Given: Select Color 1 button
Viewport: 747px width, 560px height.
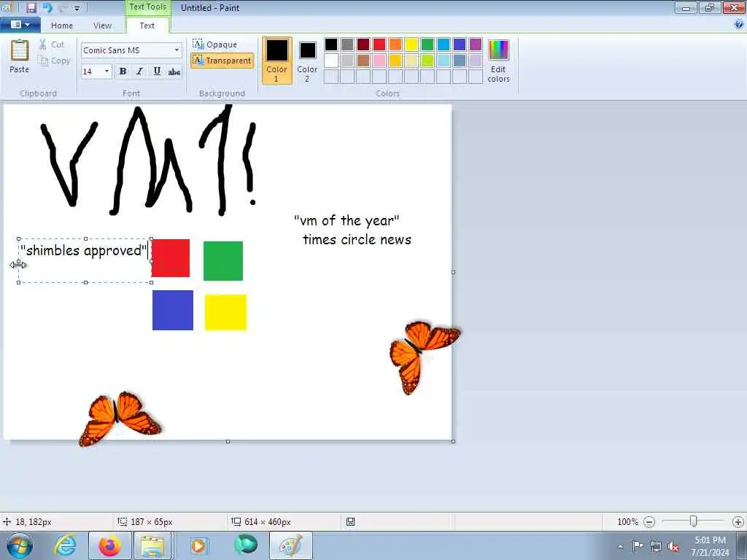Looking at the screenshot, I should (276, 61).
